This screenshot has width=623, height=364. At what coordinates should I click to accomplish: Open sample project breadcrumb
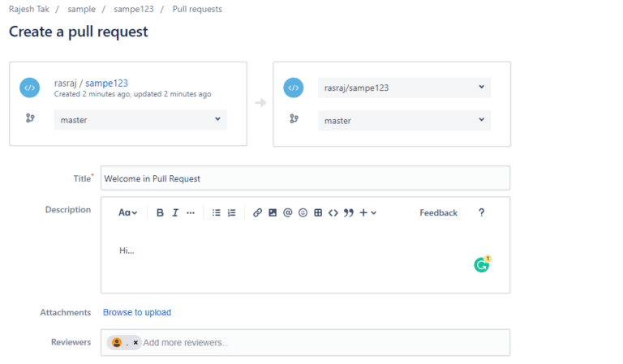[x=81, y=9]
